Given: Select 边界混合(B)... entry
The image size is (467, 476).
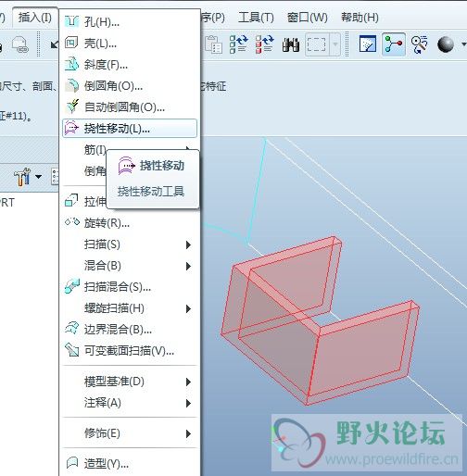Looking at the screenshot, I should pyautogui.click(x=130, y=330).
